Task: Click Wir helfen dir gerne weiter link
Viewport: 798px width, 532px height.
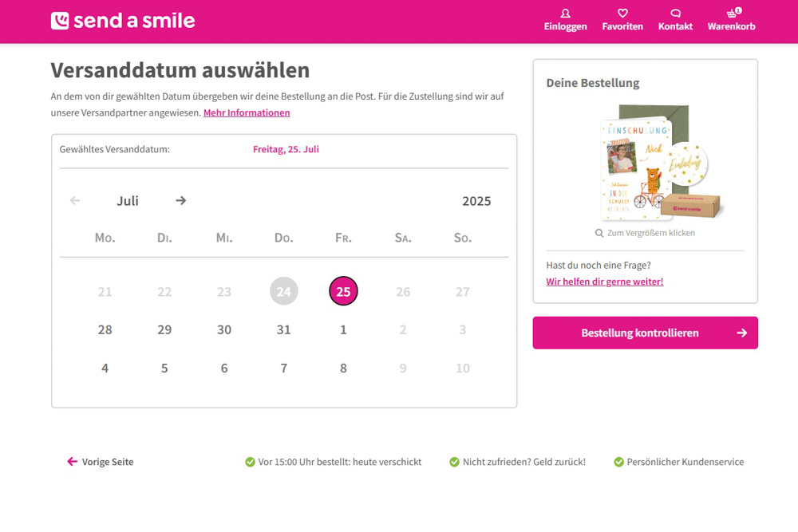Action: (x=604, y=282)
